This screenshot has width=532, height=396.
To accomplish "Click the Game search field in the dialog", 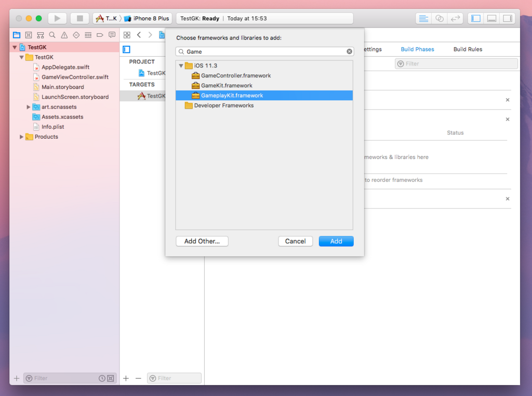I will [264, 51].
